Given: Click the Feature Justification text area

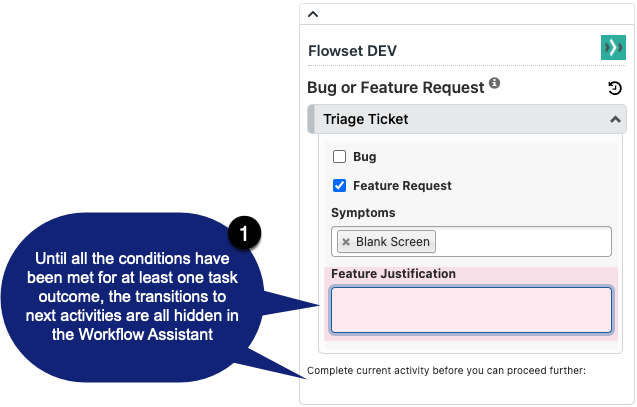Looking at the screenshot, I should [x=471, y=310].
